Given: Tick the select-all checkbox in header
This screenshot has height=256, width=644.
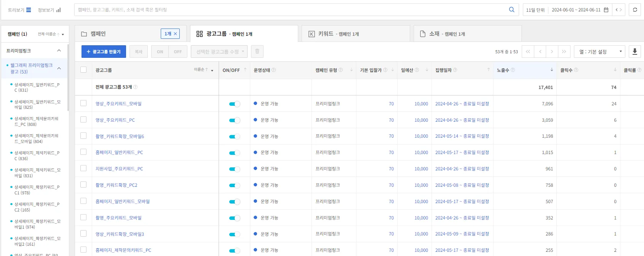Looking at the screenshot, I should (83, 70).
